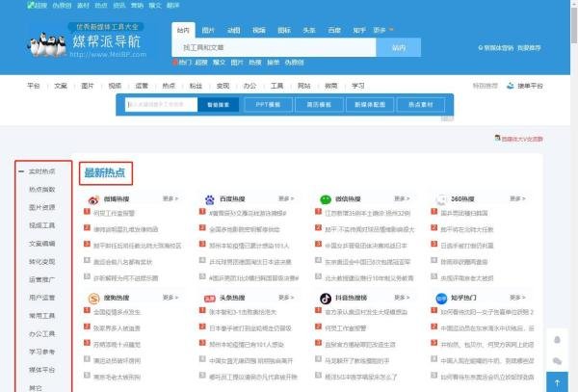Select 学习参考 in the sidebar
578x392 pixels.
(x=42, y=352)
